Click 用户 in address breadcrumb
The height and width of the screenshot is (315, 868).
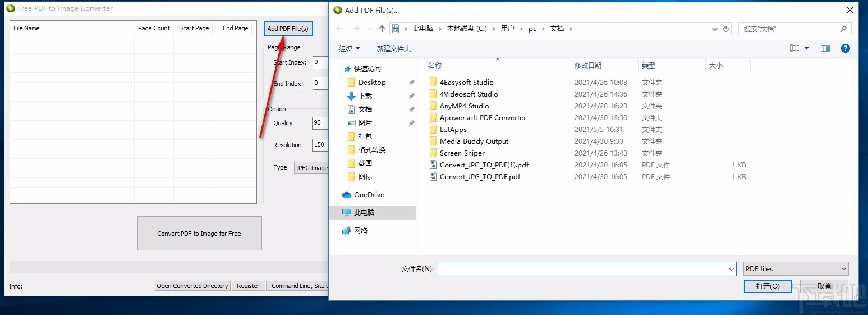point(507,29)
